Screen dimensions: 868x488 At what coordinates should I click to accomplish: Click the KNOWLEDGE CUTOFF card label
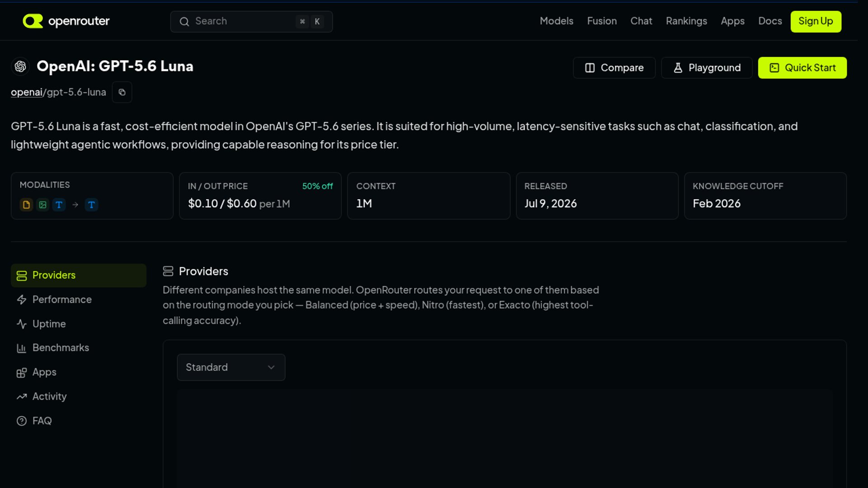point(738,186)
